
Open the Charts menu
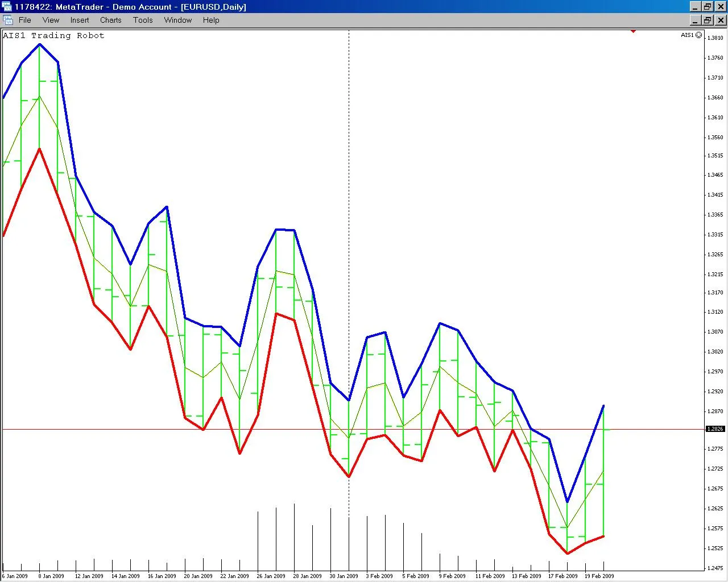point(110,20)
